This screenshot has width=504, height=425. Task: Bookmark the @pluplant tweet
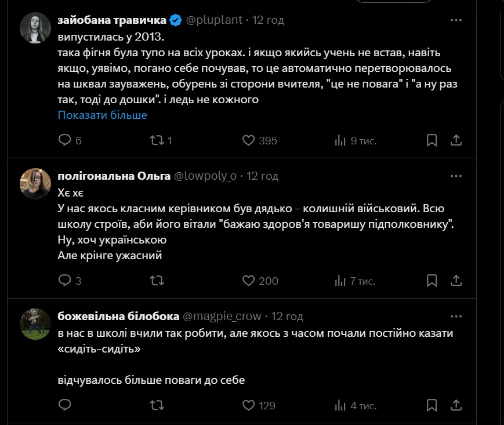click(x=432, y=140)
